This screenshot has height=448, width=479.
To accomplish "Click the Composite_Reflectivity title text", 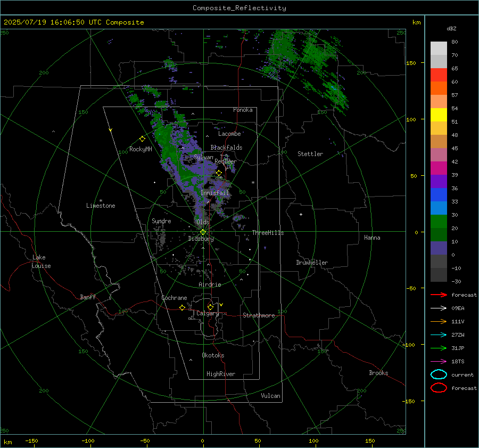I will [x=240, y=8].
